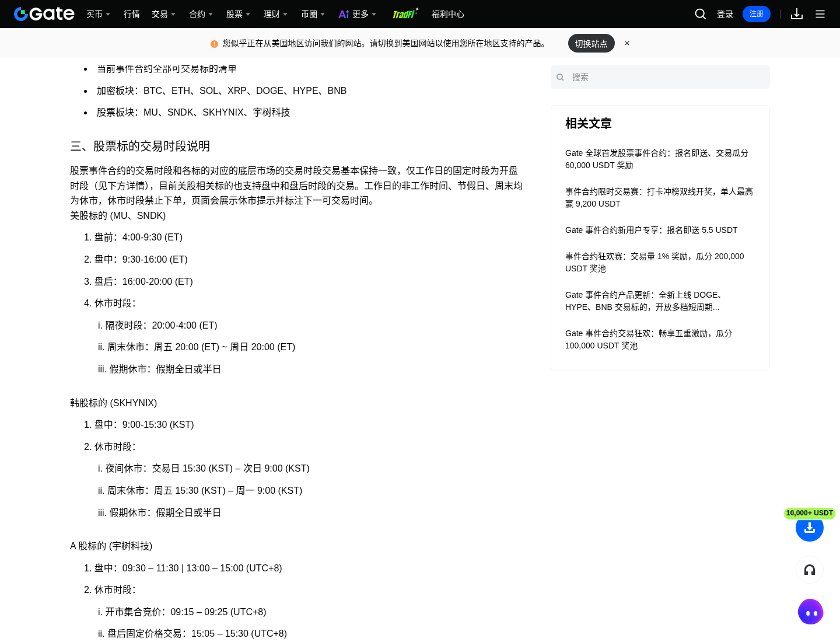
Task: Open article 事件合约限时交易赛
Action: click(x=660, y=197)
